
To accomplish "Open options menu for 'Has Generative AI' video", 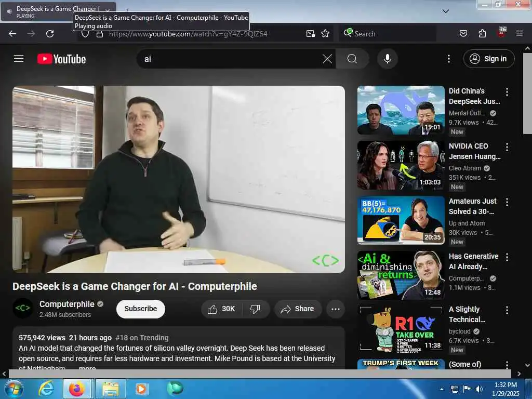I will point(507,257).
